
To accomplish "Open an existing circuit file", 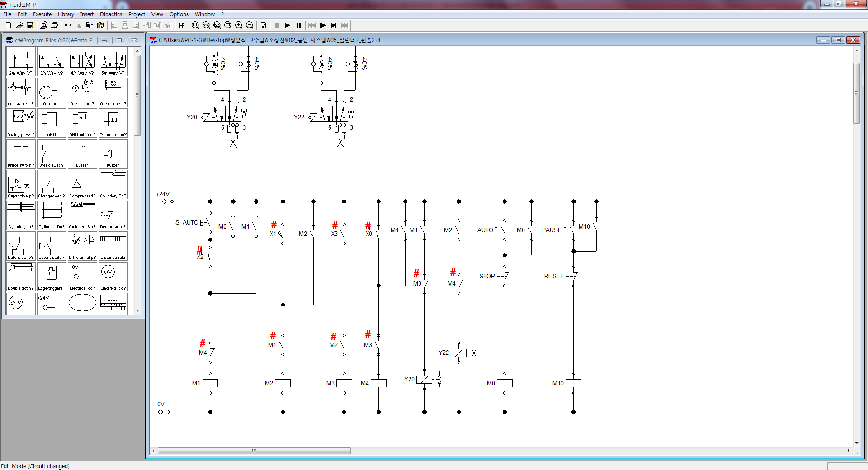I will pyautogui.click(x=19, y=25).
